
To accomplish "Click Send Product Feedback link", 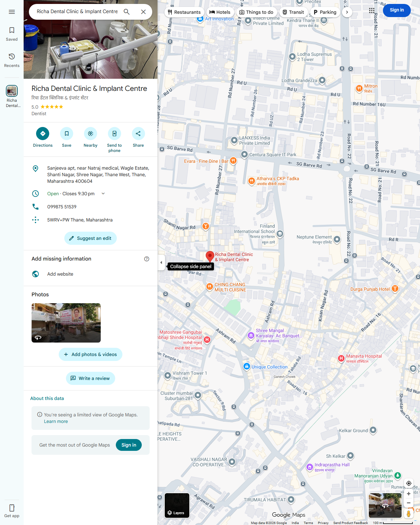I will tap(350, 523).
